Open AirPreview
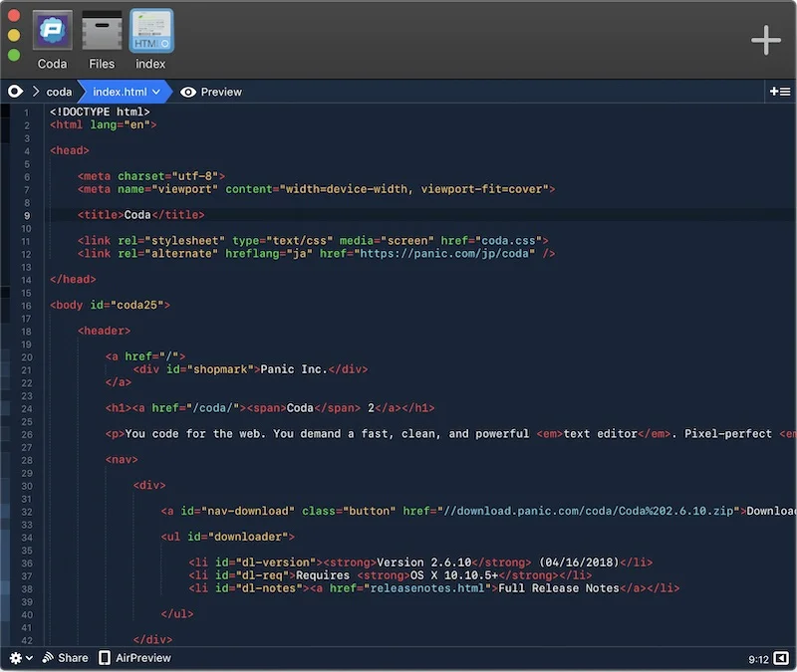797x672 pixels. pos(135,658)
